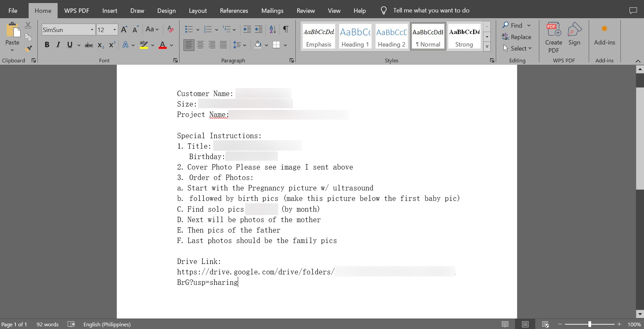Switch to Read Mode view
Image resolution: width=644 pixels, height=329 pixels.
pos(505,324)
